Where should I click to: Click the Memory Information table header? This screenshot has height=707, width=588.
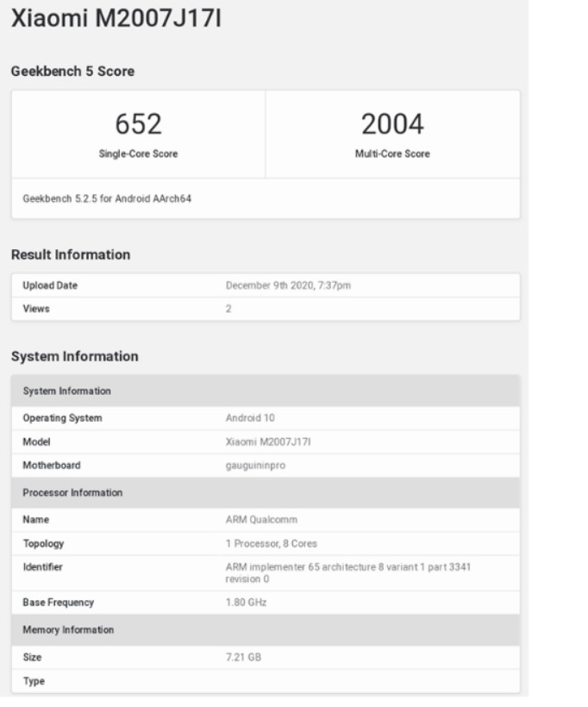[x=266, y=630]
